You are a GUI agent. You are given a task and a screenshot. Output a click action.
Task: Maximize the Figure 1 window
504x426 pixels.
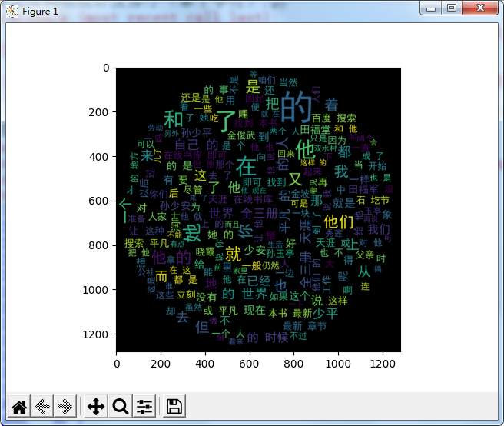[x=452, y=8]
